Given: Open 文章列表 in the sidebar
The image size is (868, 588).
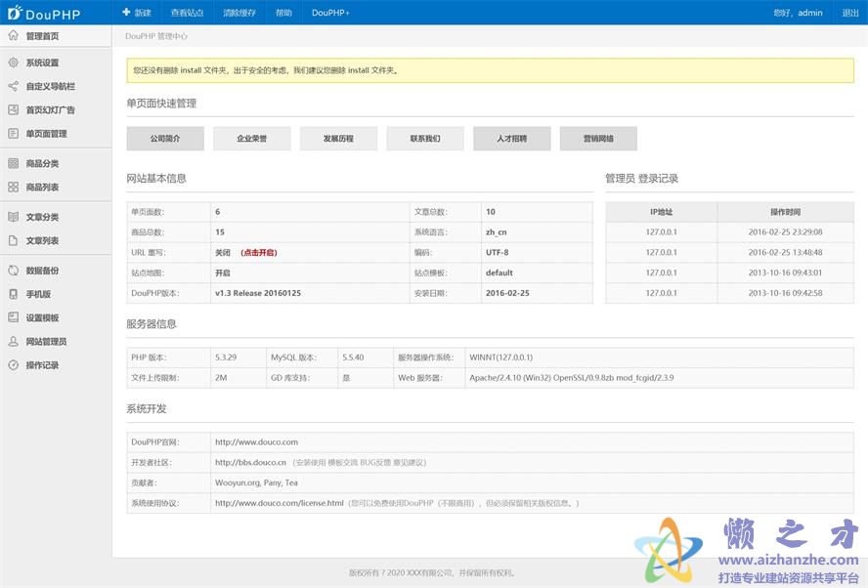Looking at the screenshot, I should 42,240.
